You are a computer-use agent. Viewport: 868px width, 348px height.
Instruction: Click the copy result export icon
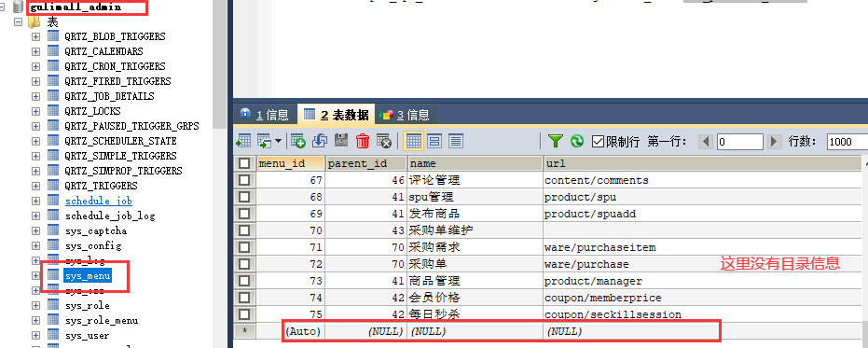[264, 141]
